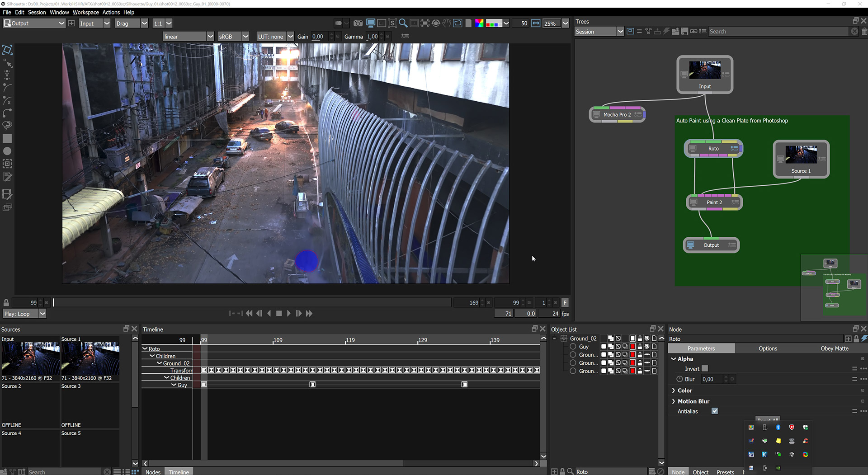Take a viewer snapshot with camera icon
The width and height of the screenshot is (868, 475).
pos(358,23)
